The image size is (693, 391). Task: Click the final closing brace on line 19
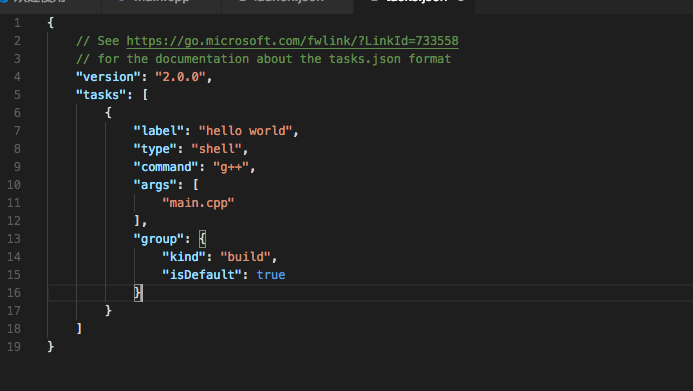pos(51,347)
